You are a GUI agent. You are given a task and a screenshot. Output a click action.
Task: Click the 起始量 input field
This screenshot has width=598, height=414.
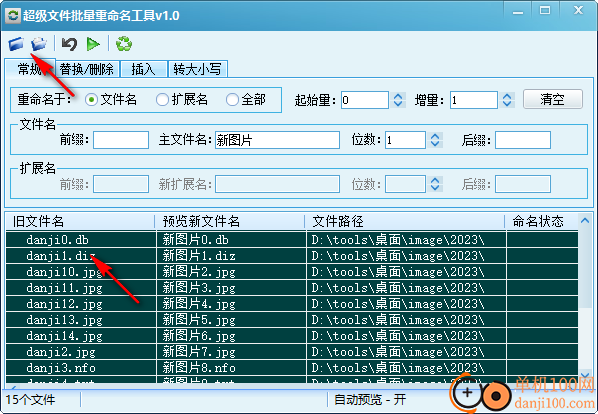pos(365,100)
